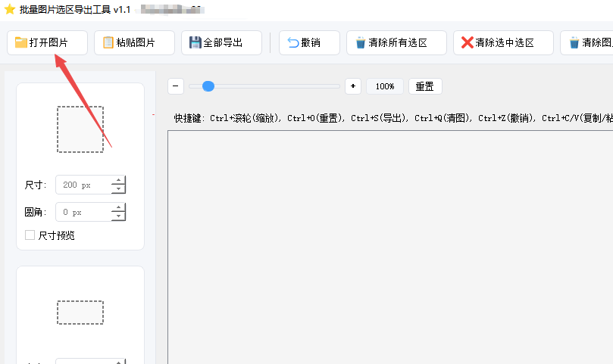The height and width of the screenshot is (364, 613).
Task: Click the zoom slider handle
Action: [x=208, y=86]
